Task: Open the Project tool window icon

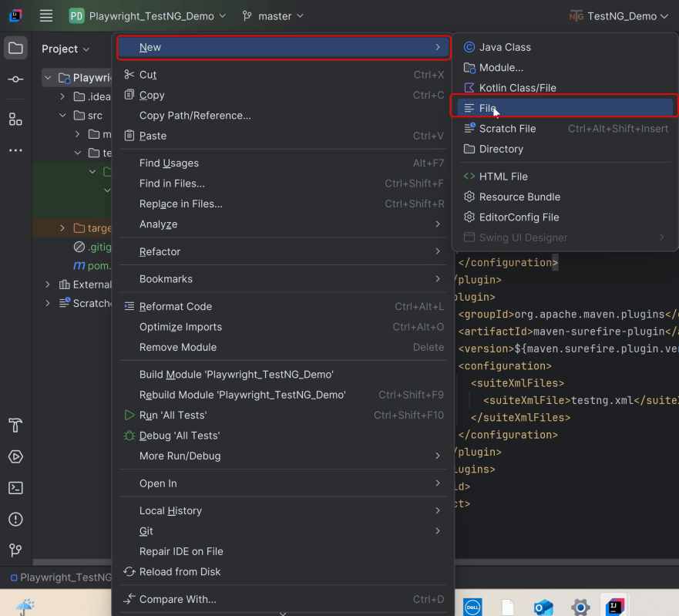Action: pyautogui.click(x=15, y=49)
